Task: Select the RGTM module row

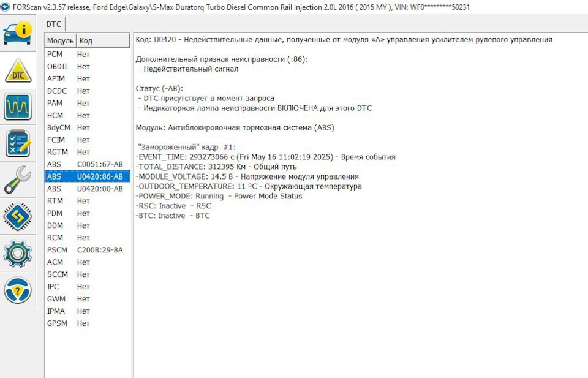Action: (88, 153)
